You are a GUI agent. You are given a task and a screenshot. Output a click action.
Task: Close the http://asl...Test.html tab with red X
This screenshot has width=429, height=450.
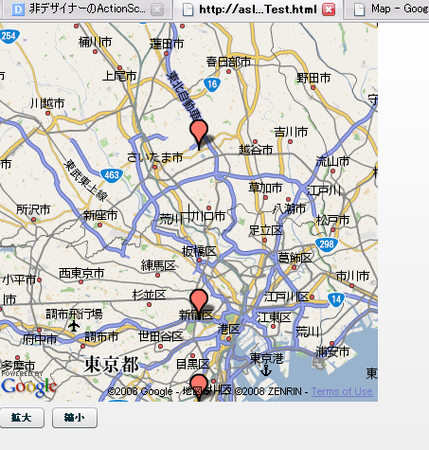[x=329, y=10]
